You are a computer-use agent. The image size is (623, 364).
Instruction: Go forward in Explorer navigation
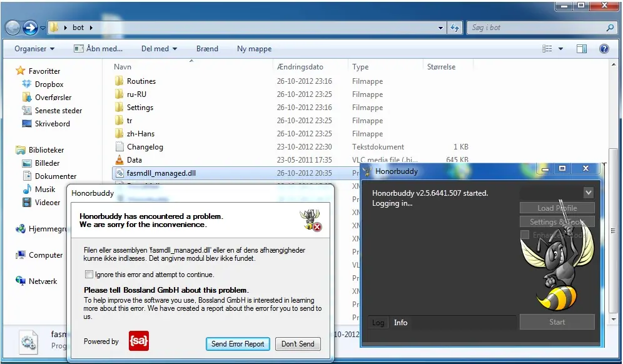(x=30, y=28)
